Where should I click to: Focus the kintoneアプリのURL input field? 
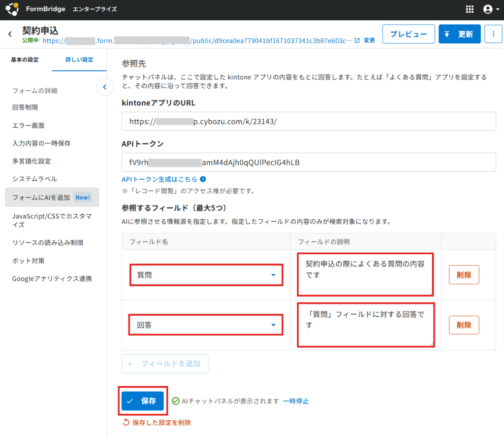tap(309, 121)
